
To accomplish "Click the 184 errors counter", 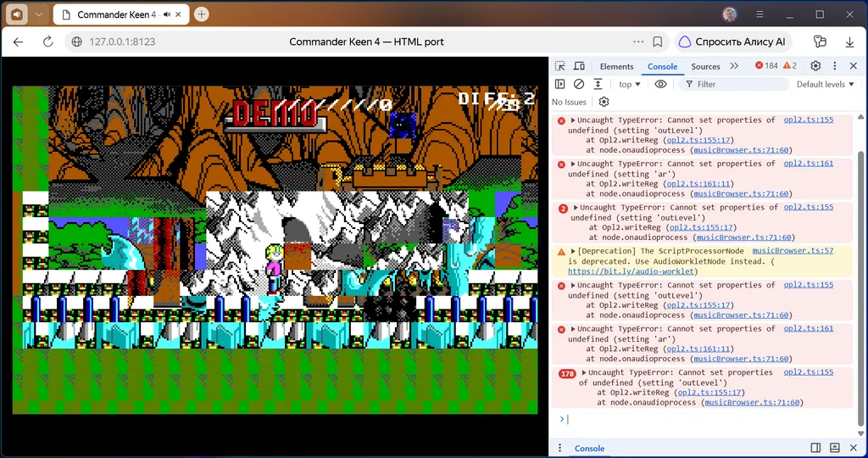I will [x=766, y=65].
